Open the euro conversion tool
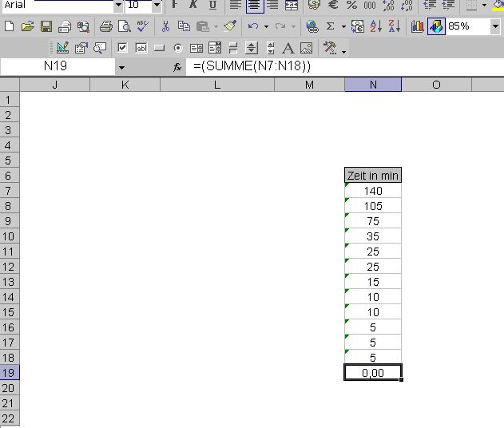This screenshot has height=428, width=504. [357, 26]
